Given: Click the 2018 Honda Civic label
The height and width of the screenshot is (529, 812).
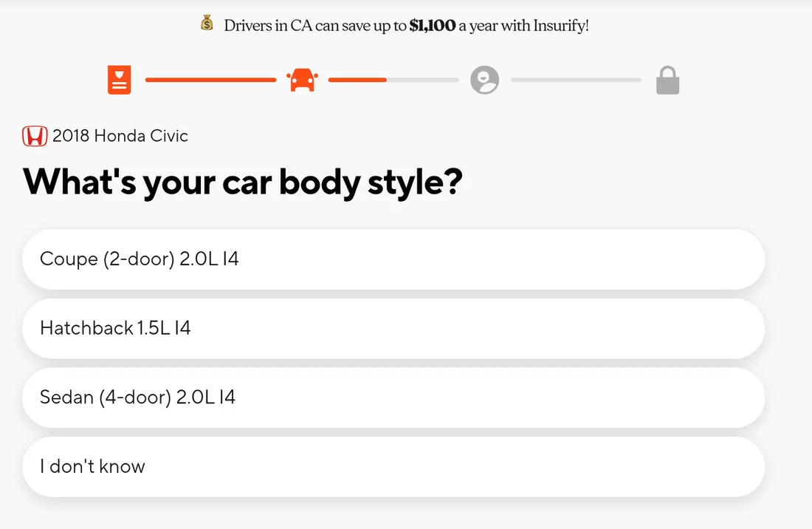Looking at the screenshot, I should pos(120,136).
